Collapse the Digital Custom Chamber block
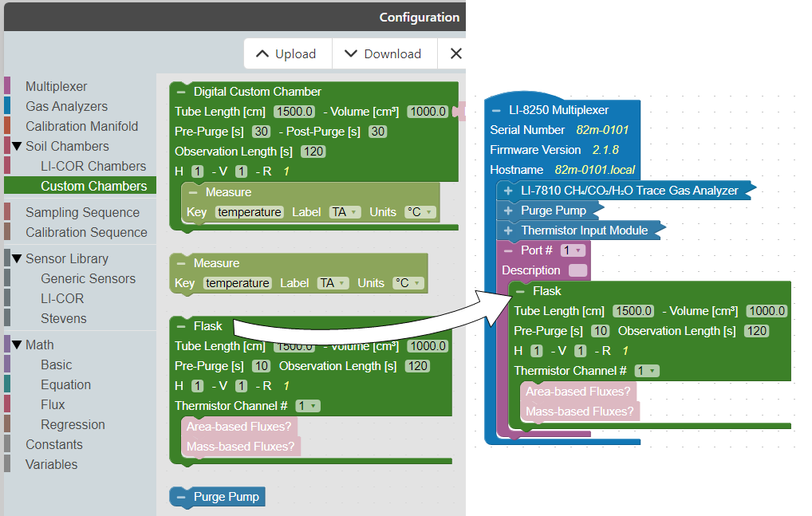The width and height of the screenshot is (812, 516). click(x=181, y=93)
